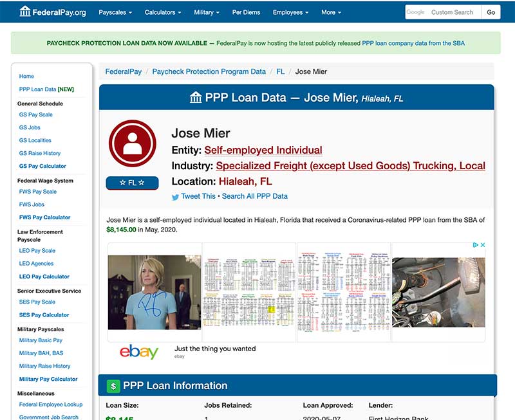This screenshot has width=515, height=420.
Task: Click the FL state badge button
Action: [x=132, y=183]
